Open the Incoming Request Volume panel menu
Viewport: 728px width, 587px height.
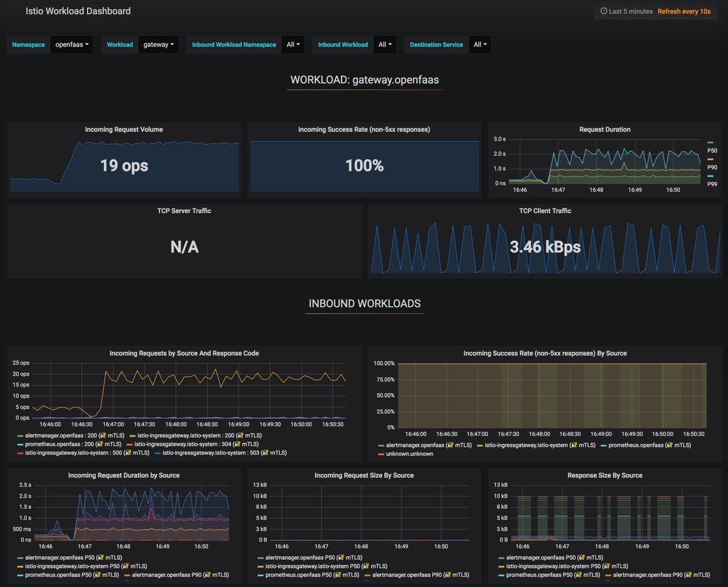click(124, 129)
